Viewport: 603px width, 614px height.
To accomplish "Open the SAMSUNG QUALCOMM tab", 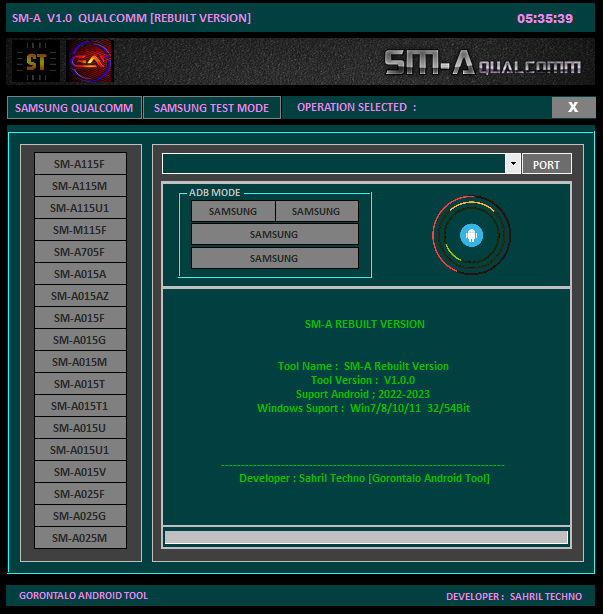I will click(x=74, y=108).
